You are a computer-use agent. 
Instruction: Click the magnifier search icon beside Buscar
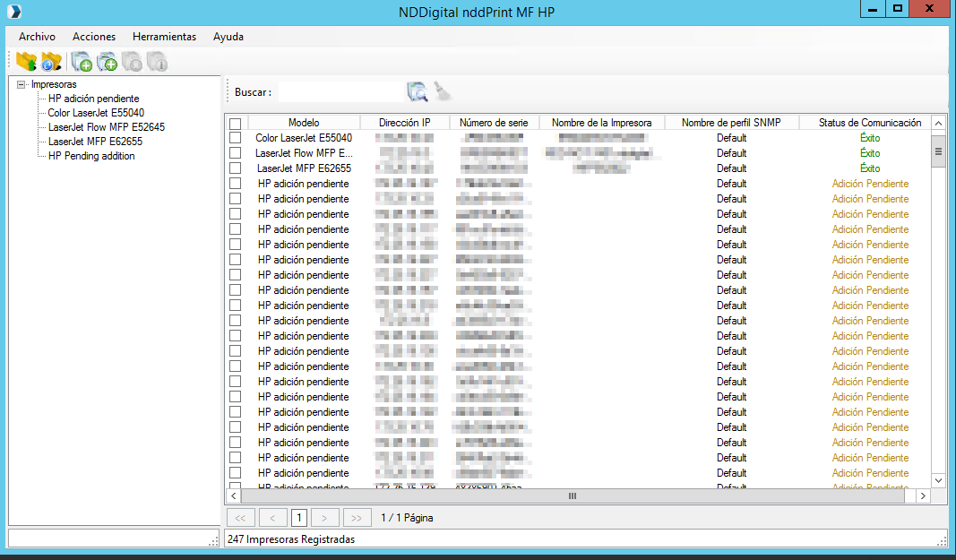(418, 91)
